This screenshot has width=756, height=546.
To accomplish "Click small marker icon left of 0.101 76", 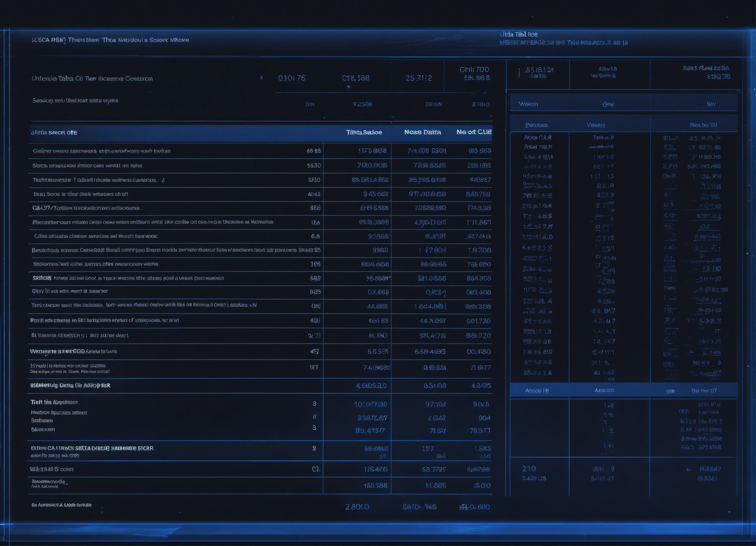I will (261, 78).
